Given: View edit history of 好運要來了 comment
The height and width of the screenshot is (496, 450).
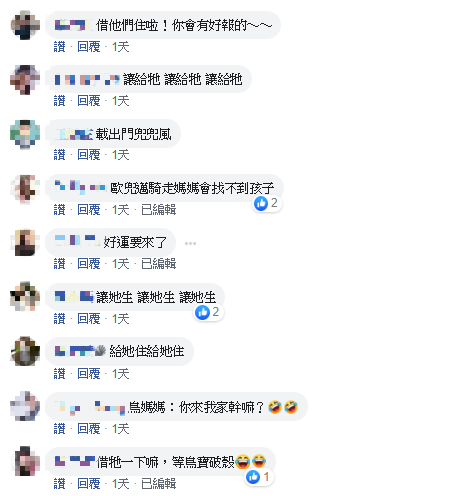Looking at the screenshot, I should (x=159, y=264).
